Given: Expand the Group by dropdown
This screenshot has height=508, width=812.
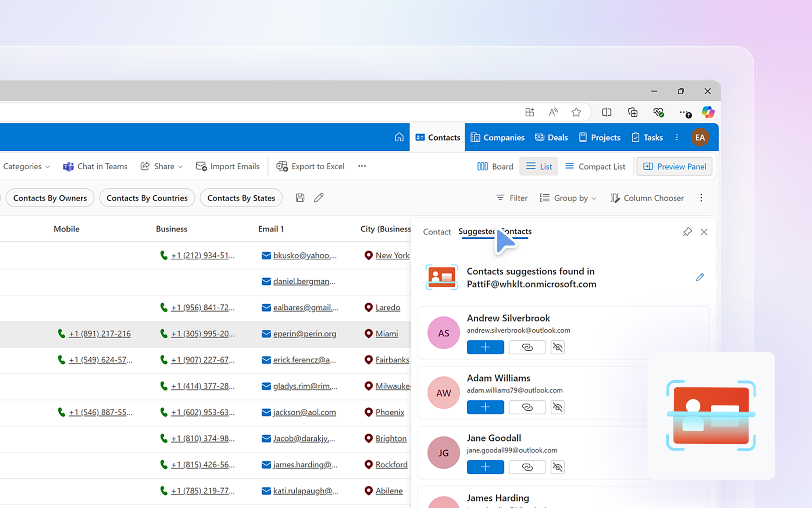Looking at the screenshot, I should [568, 198].
